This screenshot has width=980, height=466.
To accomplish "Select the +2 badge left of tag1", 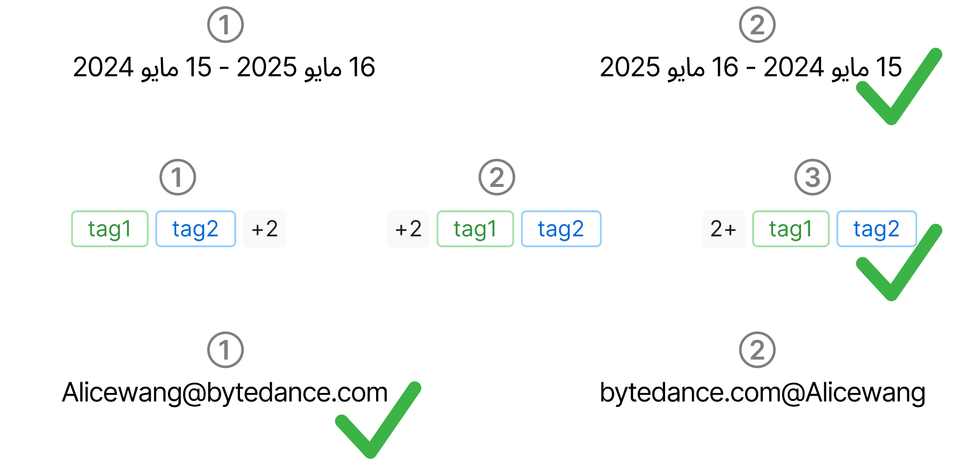I will (408, 229).
